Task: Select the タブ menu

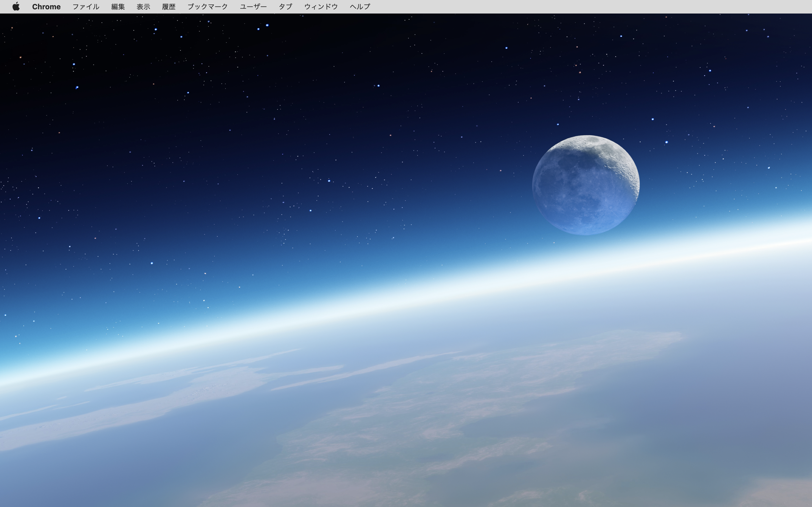Action: (285, 7)
